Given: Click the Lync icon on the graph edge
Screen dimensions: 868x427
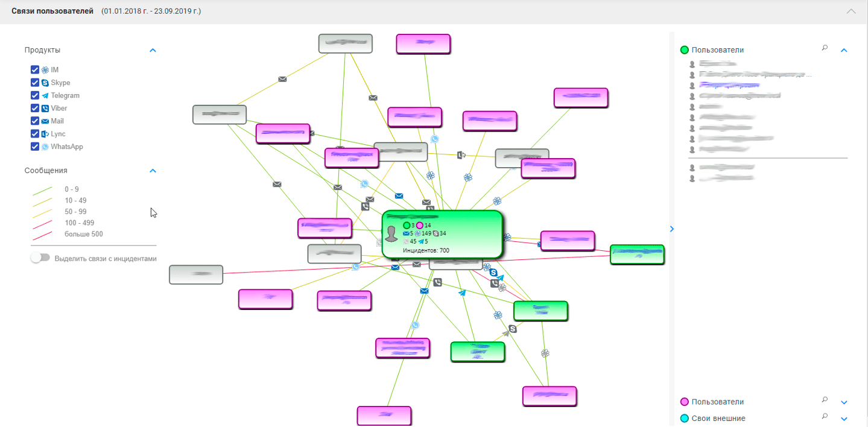Looking at the screenshot, I should coord(461,155).
